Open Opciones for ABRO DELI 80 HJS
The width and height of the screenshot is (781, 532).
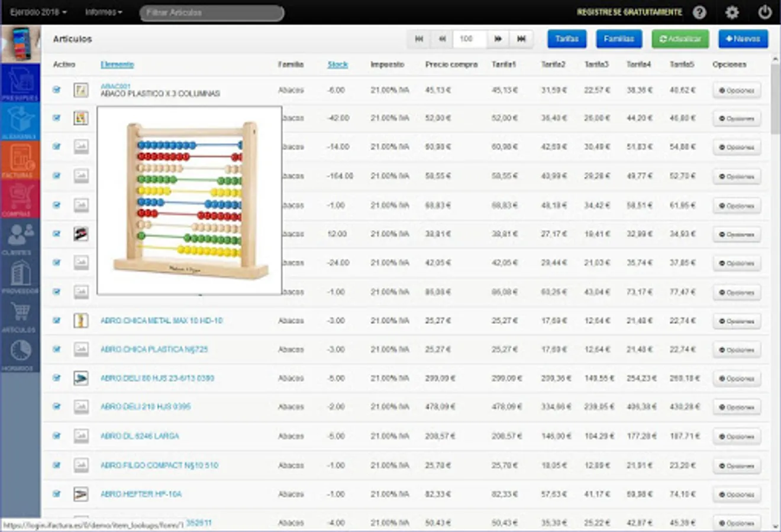(737, 379)
